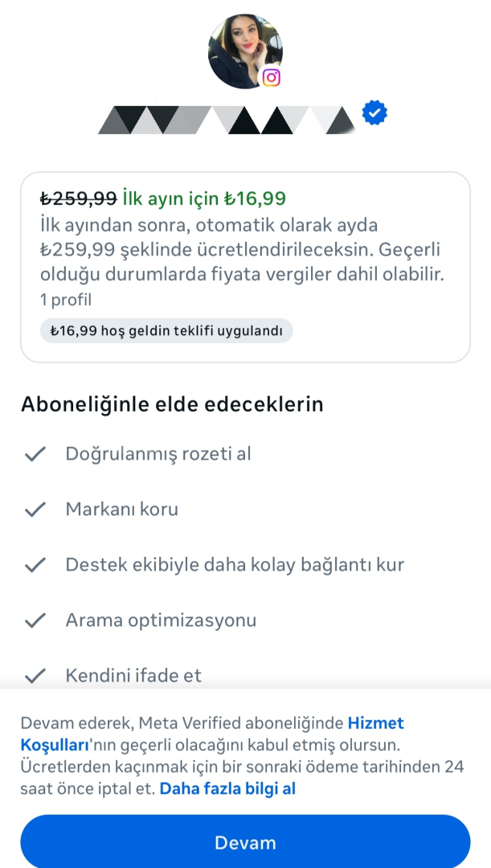Tap checkmark beside Kendini ifade et
This screenshot has width=491, height=868.
(x=35, y=676)
